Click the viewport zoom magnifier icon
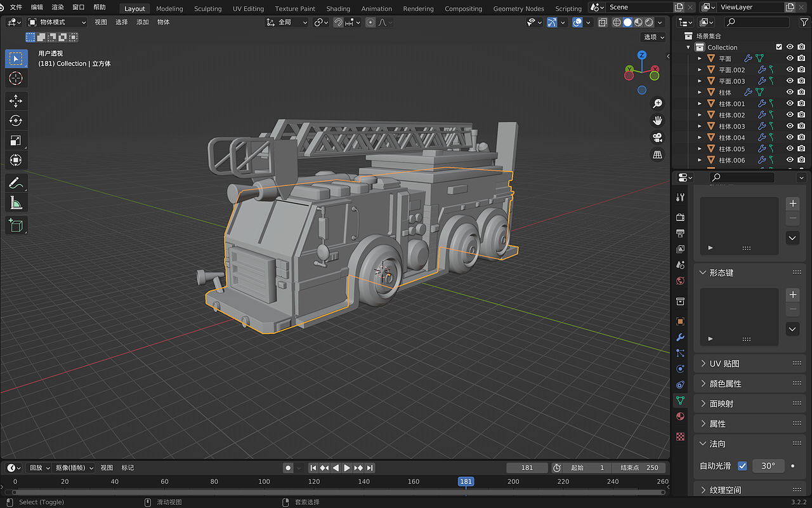Image resolution: width=812 pixels, height=508 pixels. [x=657, y=104]
